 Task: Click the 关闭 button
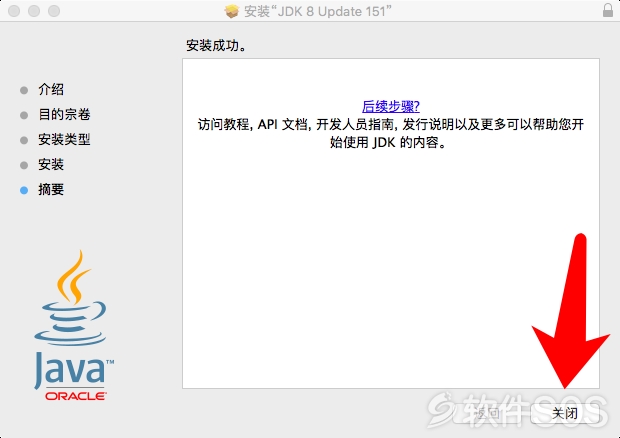pyautogui.click(x=565, y=413)
